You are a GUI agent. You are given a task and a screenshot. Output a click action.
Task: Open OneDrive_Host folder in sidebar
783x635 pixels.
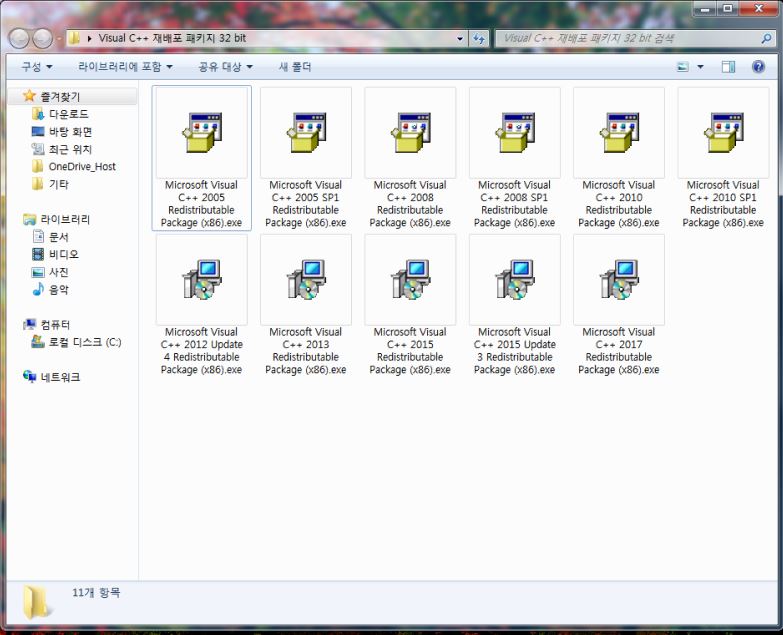[82, 167]
